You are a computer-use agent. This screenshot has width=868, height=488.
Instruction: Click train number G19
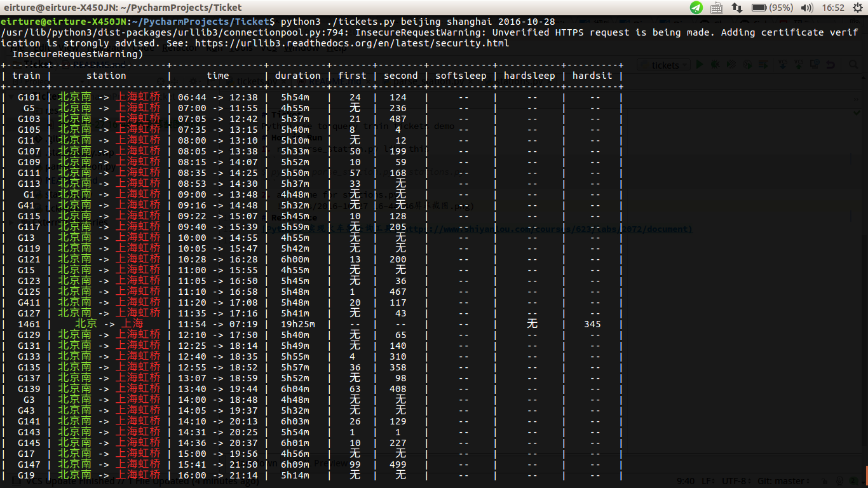click(x=26, y=475)
